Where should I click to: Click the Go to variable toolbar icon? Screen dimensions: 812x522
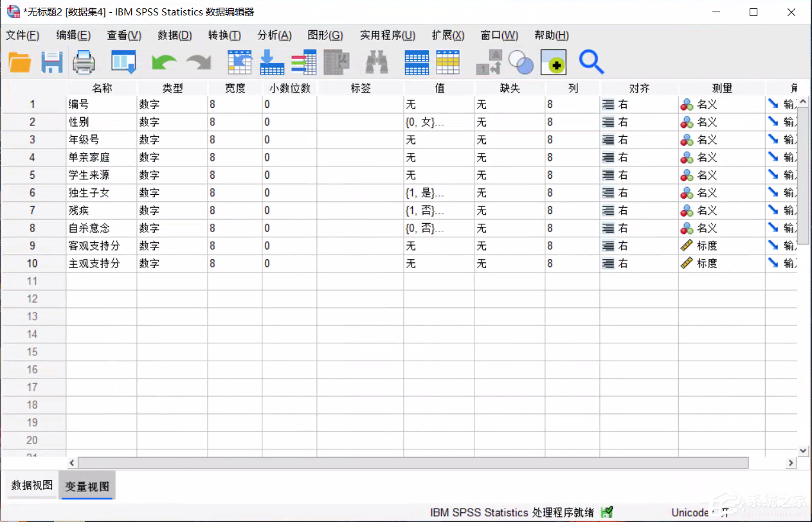[x=272, y=62]
